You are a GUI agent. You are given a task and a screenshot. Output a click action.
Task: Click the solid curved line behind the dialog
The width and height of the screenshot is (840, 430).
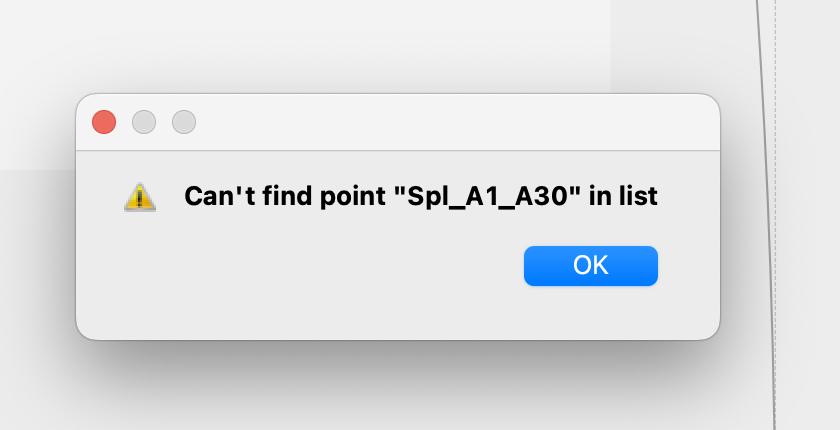coord(767,214)
